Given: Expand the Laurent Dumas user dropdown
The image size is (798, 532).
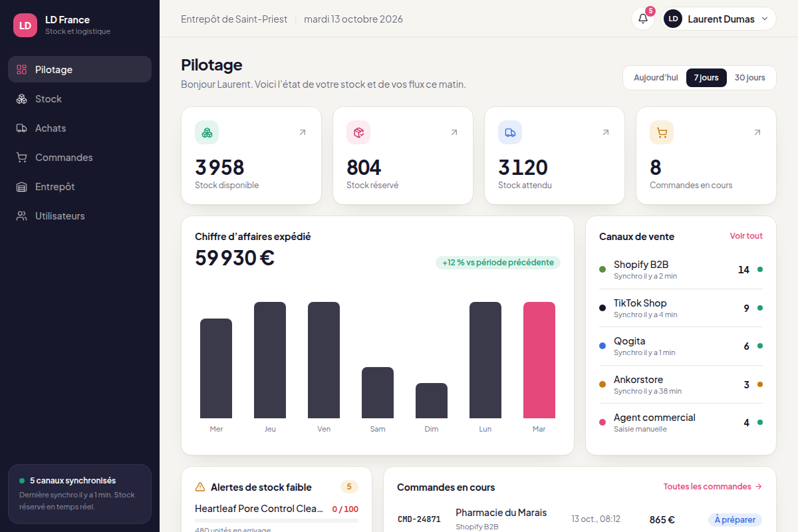Looking at the screenshot, I should (719, 19).
